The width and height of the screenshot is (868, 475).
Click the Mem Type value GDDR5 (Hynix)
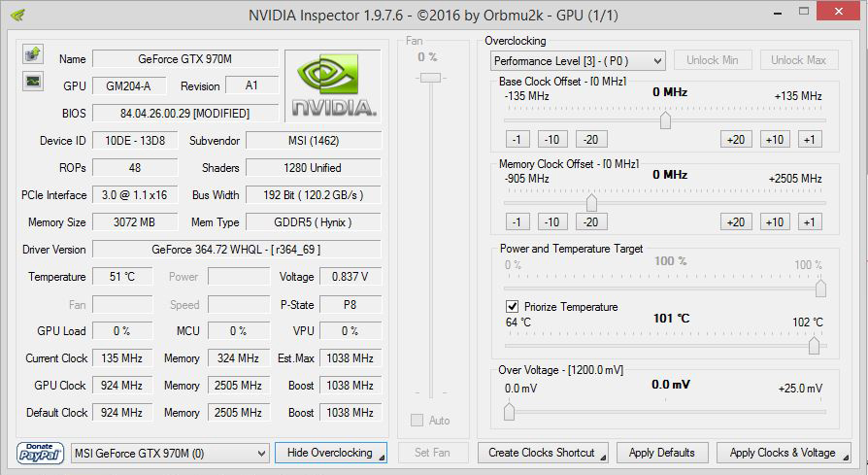[x=314, y=222]
